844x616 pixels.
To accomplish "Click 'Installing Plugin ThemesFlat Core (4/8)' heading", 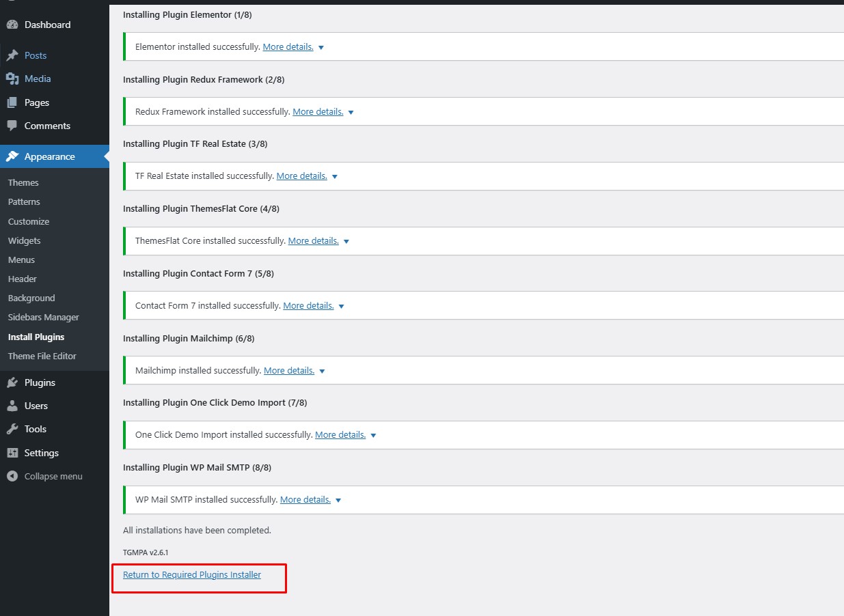I will point(201,208).
